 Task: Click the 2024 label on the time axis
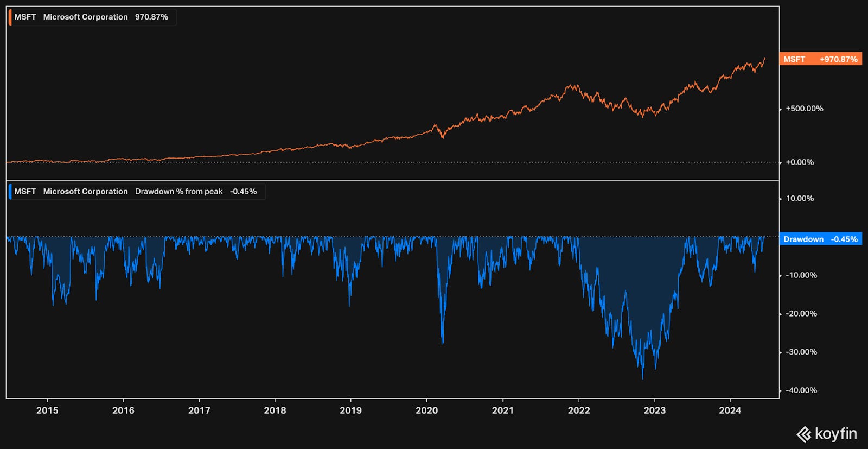tap(730, 410)
